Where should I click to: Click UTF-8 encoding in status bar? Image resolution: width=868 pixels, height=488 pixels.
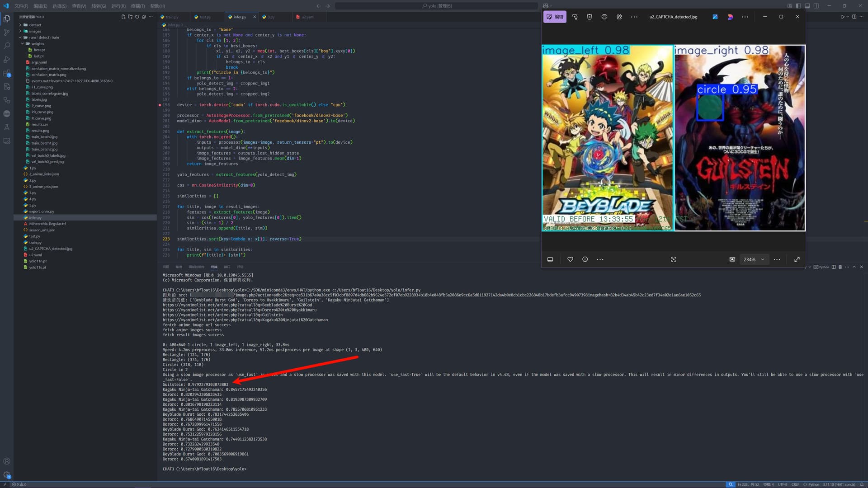click(782, 484)
